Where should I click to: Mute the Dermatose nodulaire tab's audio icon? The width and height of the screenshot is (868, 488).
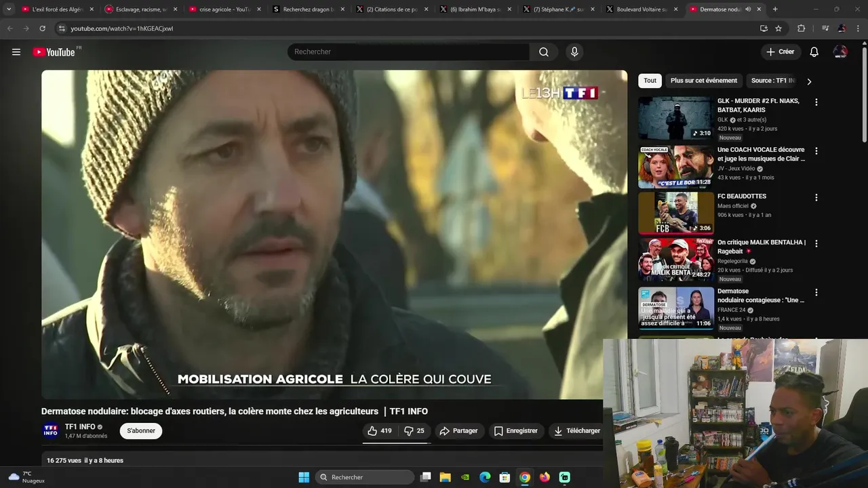point(748,9)
